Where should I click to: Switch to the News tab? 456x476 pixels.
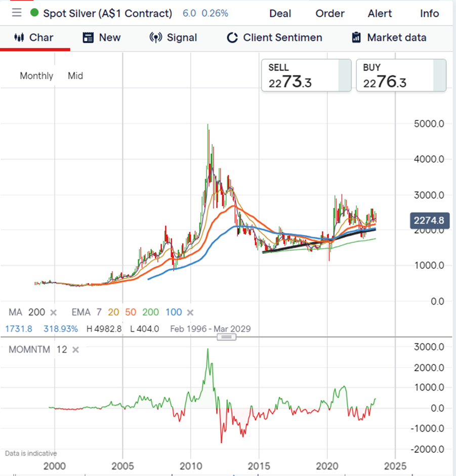102,37
